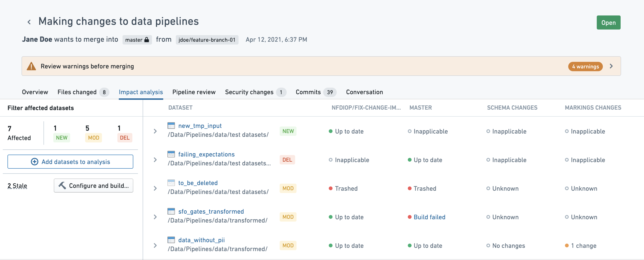644x260 pixels.
Task: Click the orange 4 warnings badge
Action: click(585, 66)
